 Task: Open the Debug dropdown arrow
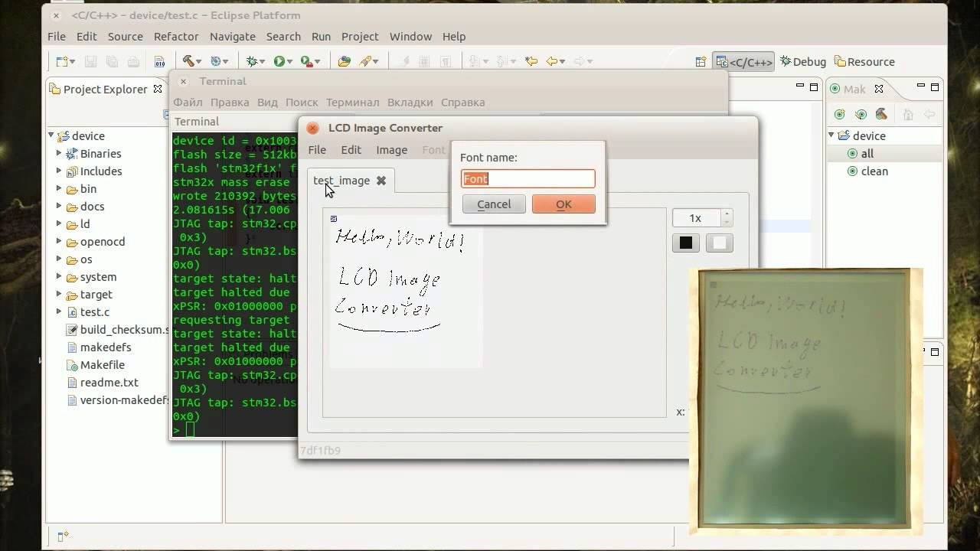(262, 61)
